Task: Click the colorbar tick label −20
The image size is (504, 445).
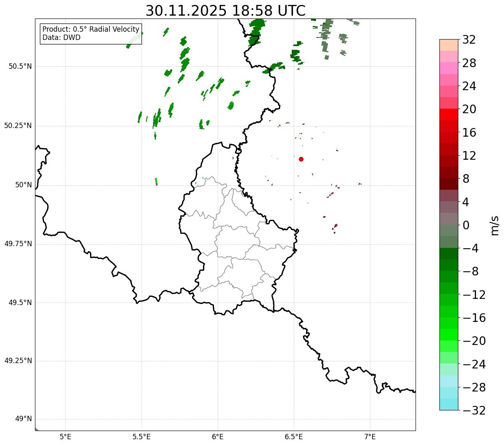Action: click(474, 341)
